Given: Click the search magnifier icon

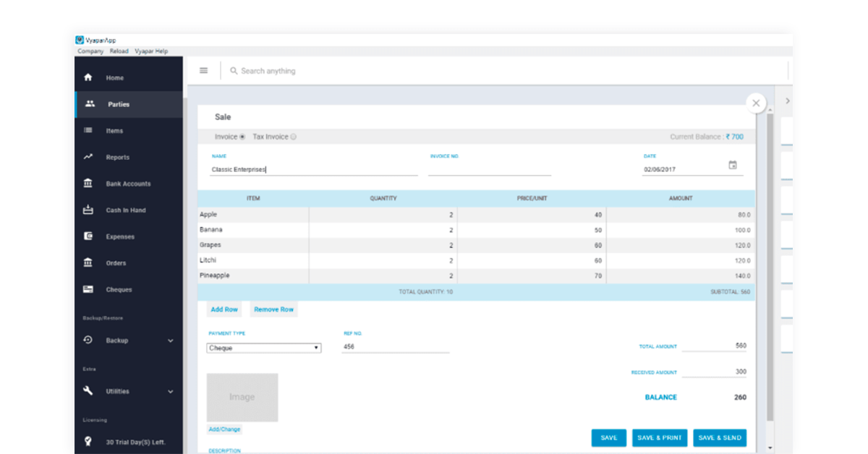Looking at the screenshot, I should pos(234,71).
